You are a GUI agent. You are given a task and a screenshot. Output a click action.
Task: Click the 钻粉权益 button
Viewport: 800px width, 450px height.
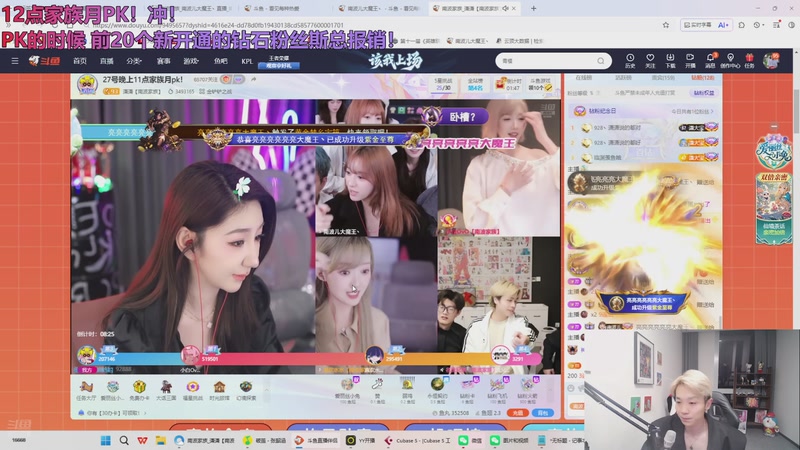[704, 93]
